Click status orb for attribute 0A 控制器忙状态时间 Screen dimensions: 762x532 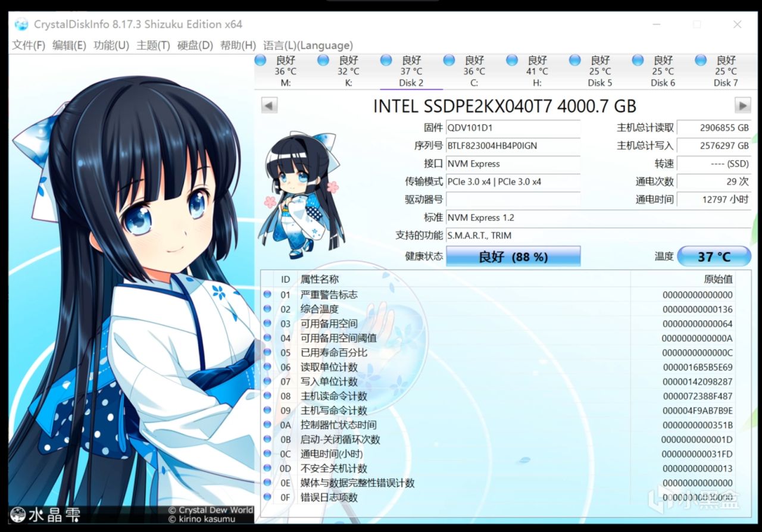267,425
